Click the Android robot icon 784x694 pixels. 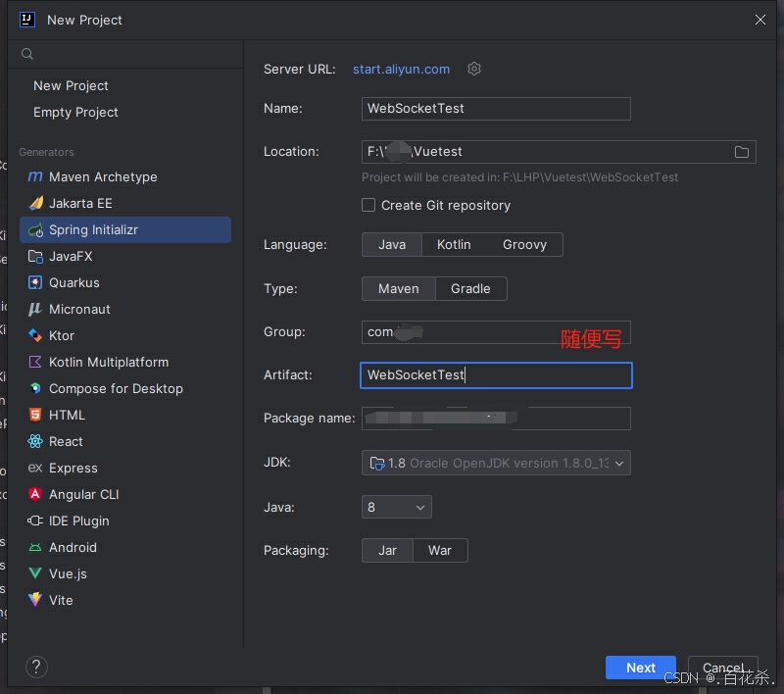(x=35, y=548)
